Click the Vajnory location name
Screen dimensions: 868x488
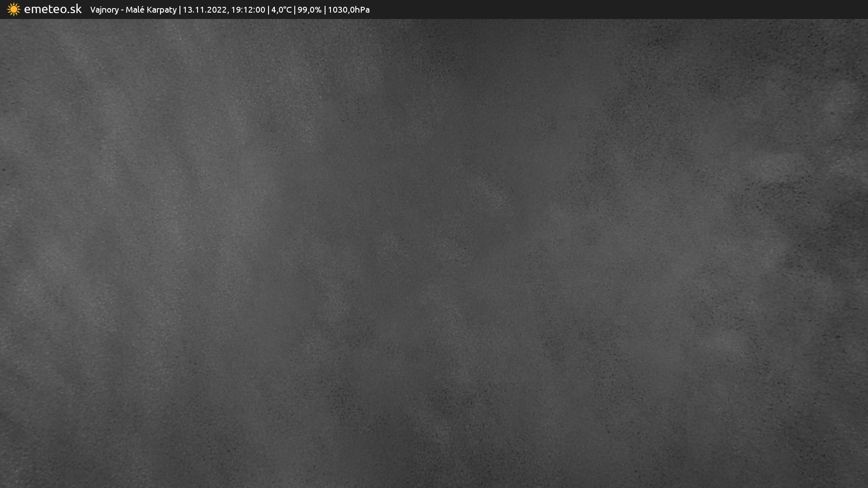tap(104, 10)
